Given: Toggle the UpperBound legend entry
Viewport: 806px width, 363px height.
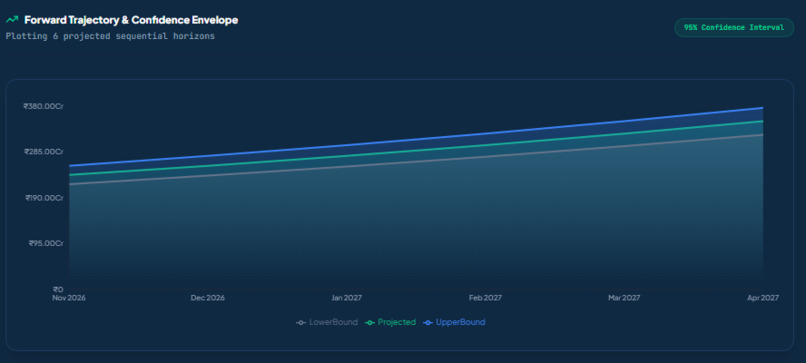Looking at the screenshot, I should click(x=454, y=322).
